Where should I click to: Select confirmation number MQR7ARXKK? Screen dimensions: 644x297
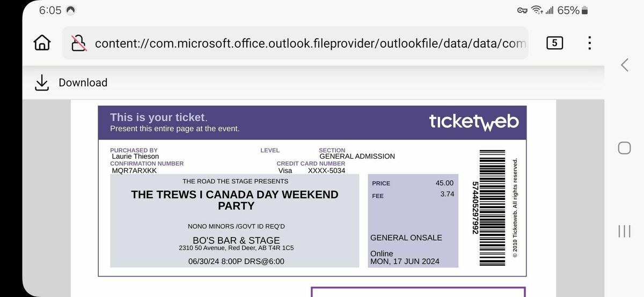pos(134,170)
